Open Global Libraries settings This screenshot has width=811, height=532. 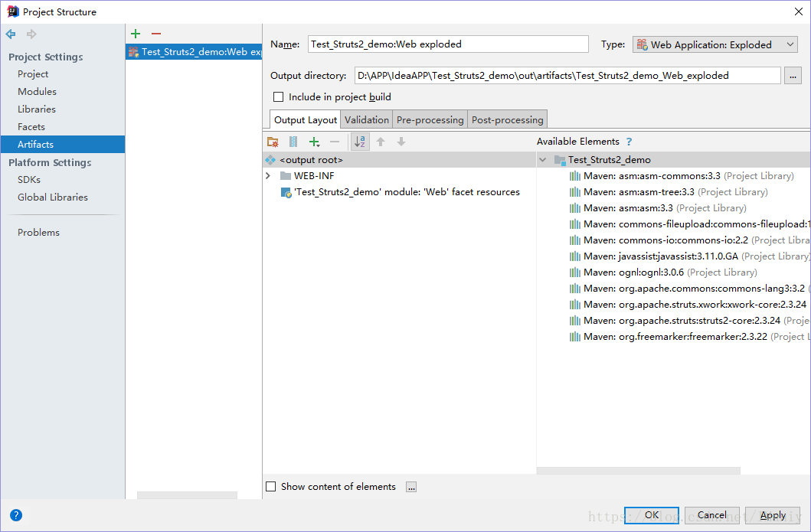(x=53, y=197)
